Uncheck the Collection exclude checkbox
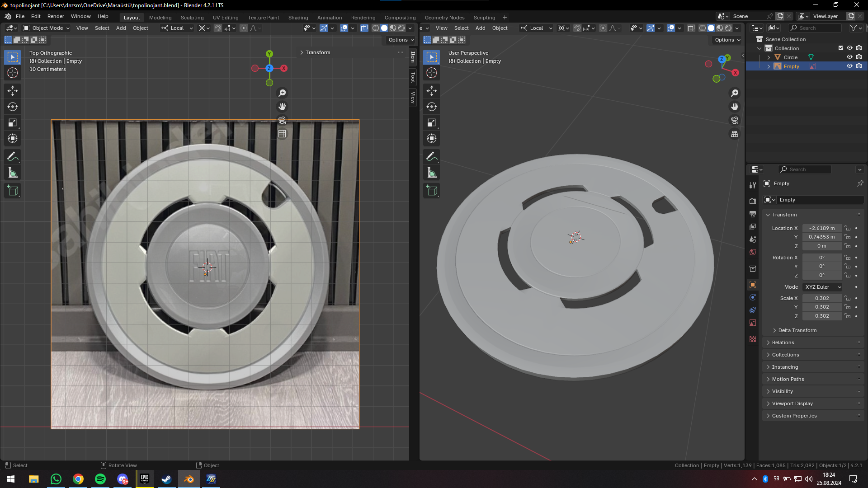The height and width of the screenshot is (488, 868). click(x=840, y=48)
